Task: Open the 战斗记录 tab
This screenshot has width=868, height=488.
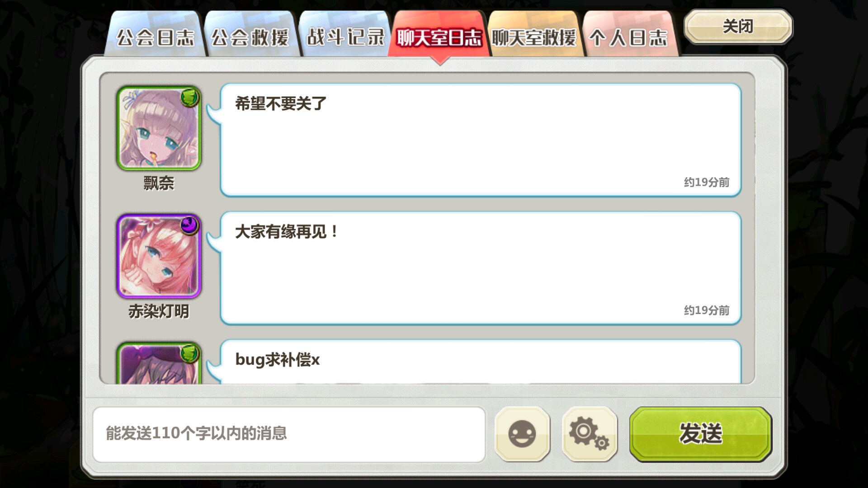Action: 345,35
